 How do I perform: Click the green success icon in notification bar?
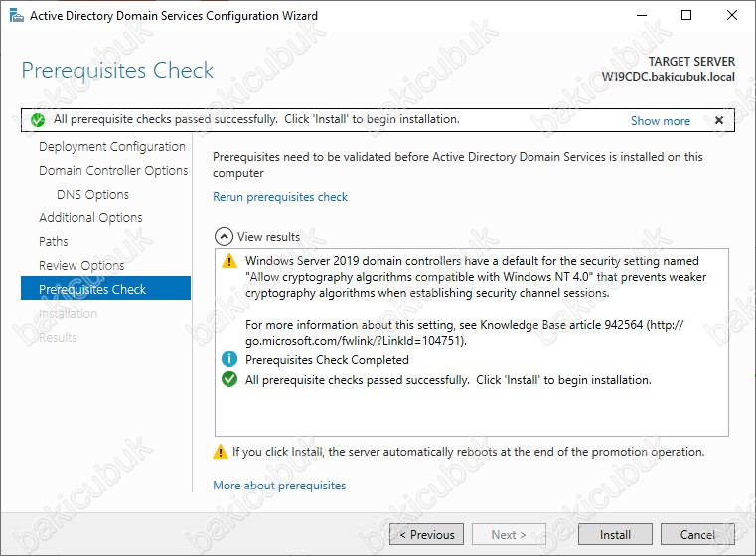pyautogui.click(x=38, y=120)
